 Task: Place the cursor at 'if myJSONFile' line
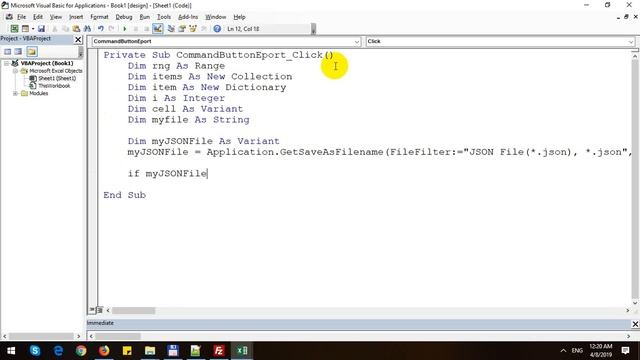pyautogui.click(x=167, y=173)
